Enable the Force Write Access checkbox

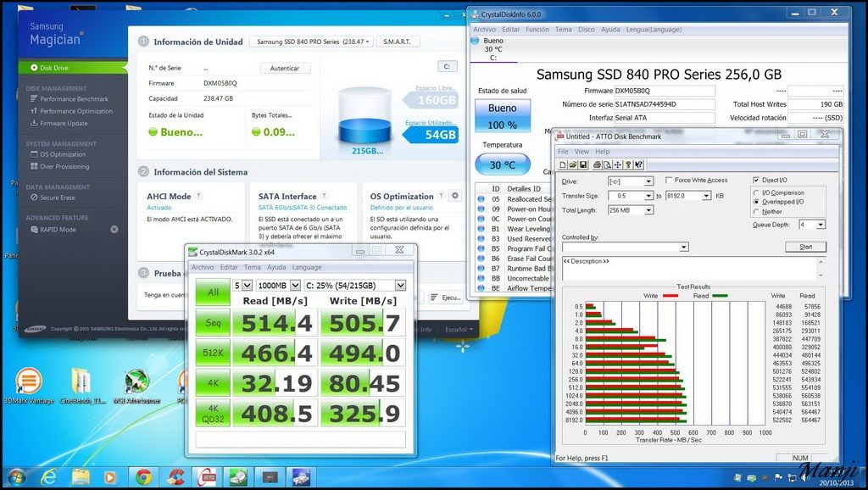[x=669, y=180]
